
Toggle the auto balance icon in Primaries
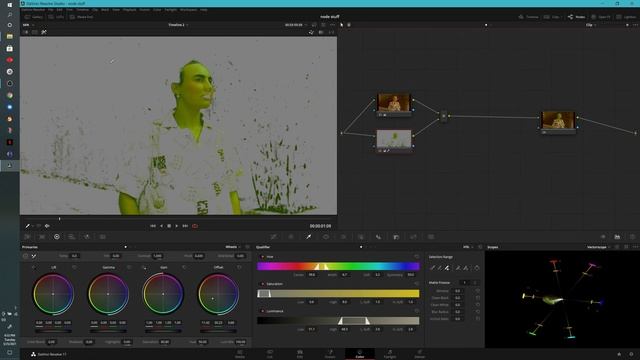click(x=25, y=256)
